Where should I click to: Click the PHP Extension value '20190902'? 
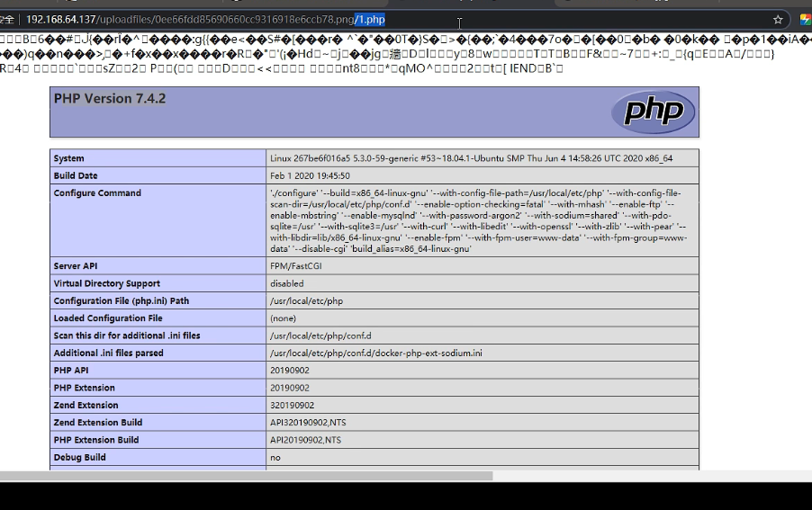(x=290, y=388)
